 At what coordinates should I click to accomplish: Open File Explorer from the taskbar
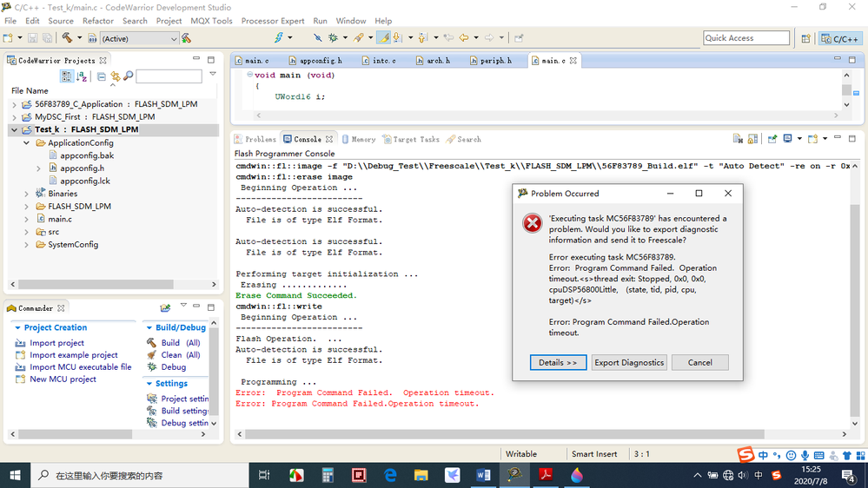421,475
